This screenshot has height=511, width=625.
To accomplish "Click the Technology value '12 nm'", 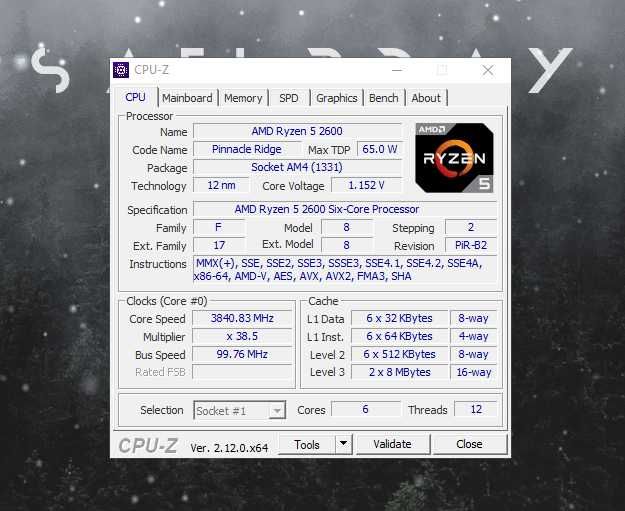I will point(221,185).
